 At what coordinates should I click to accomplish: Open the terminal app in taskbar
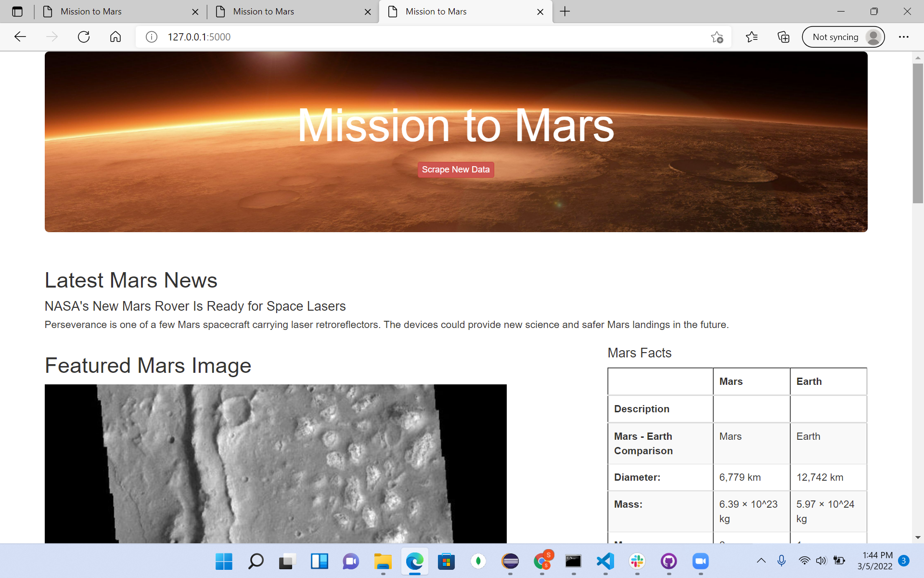tap(574, 561)
